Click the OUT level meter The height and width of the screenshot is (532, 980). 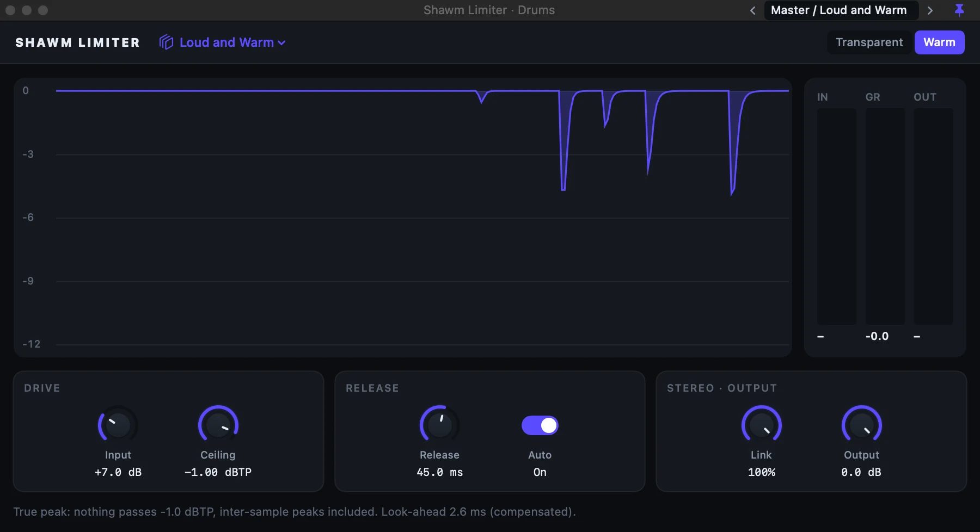click(933, 216)
